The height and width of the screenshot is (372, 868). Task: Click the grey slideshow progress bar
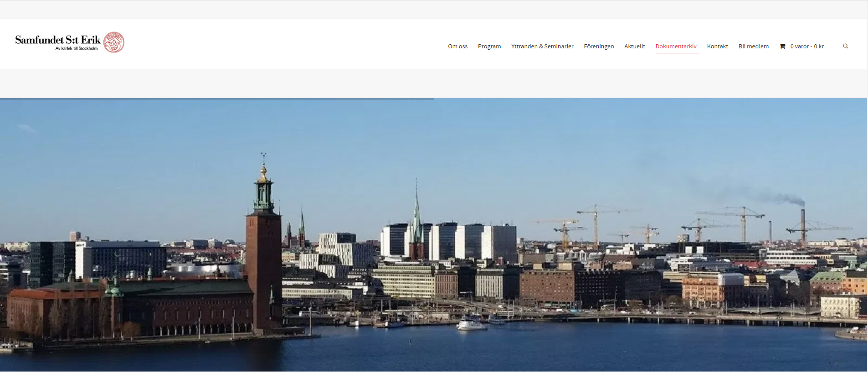point(216,98)
